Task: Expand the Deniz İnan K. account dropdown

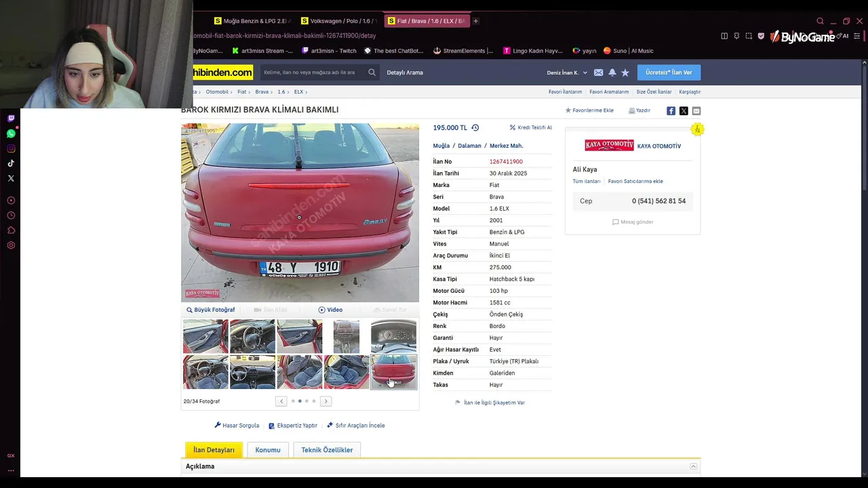Action: 567,73
